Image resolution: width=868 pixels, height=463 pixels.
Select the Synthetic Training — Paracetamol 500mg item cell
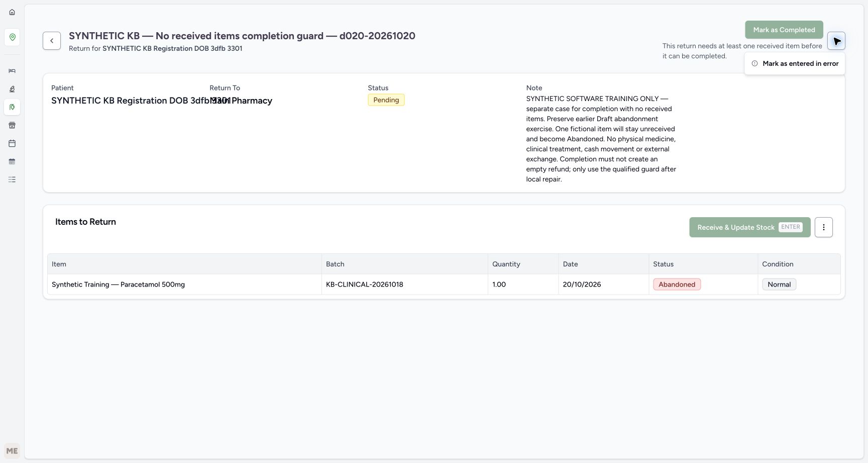tap(184, 285)
